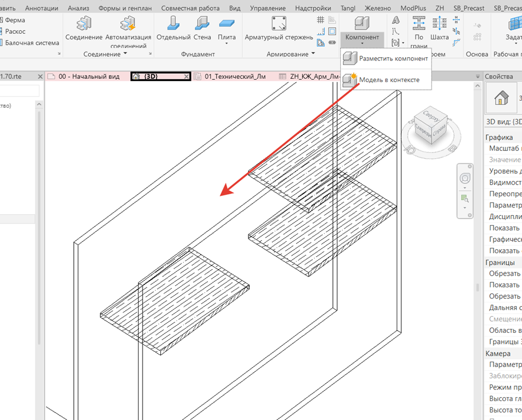Screen dimensions: 522x420
Task: Expand the Соединение panel dropdown arrow
Action: (125, 53)
